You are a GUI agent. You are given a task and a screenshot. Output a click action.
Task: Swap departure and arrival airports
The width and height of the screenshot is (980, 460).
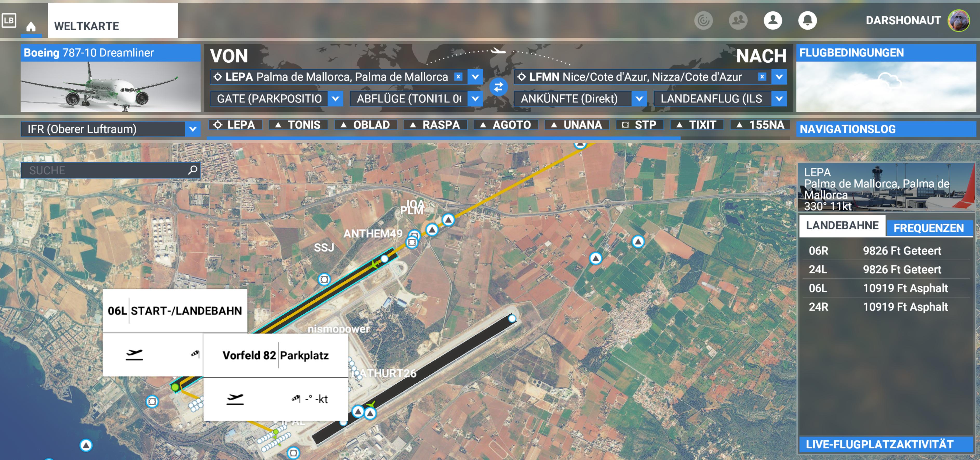pos(498,87)
